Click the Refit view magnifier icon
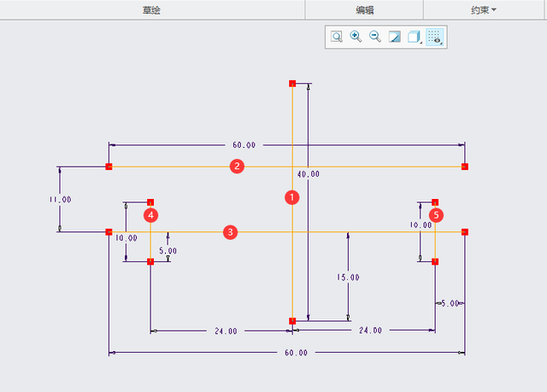This screenshot has height=392, width=547. tap(337, 37)
